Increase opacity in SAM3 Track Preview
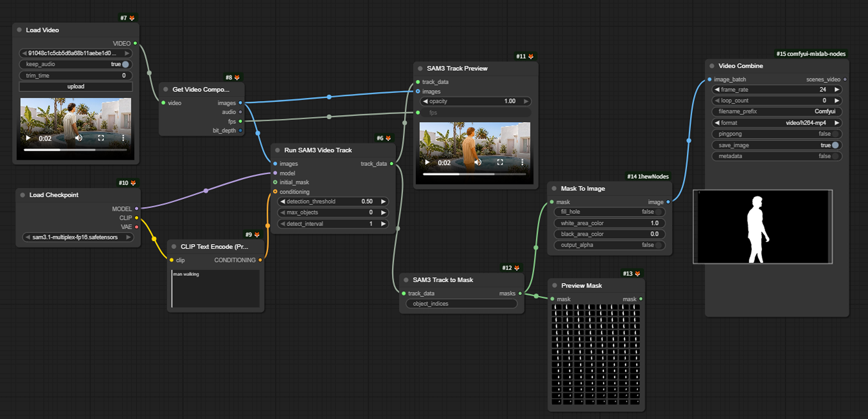This screenshot has width=868, height=419. pos(526,101)
